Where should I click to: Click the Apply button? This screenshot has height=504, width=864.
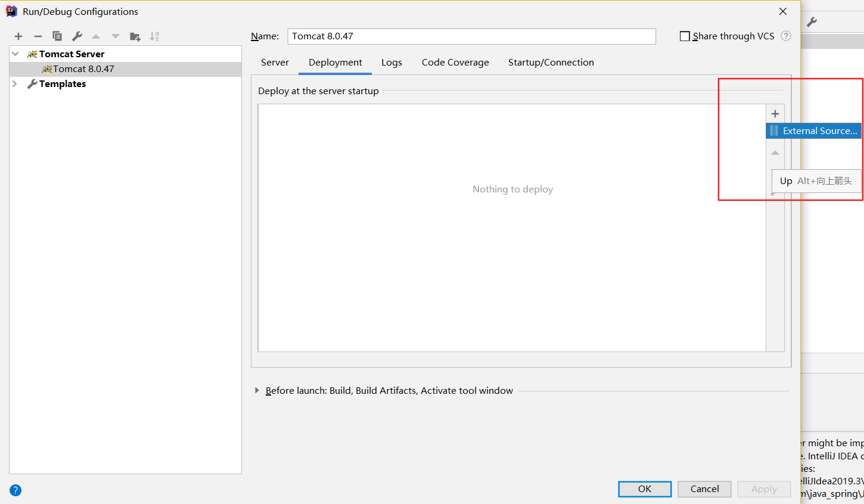point(764,489)
